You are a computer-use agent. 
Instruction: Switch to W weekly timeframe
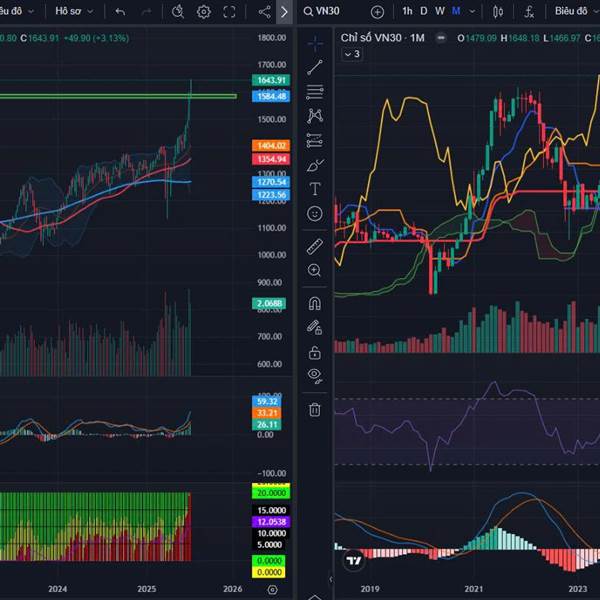tap(440, 11)
